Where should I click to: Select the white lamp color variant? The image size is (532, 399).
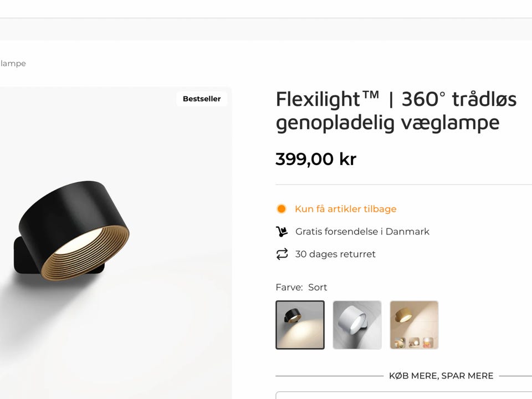(357, 325)
